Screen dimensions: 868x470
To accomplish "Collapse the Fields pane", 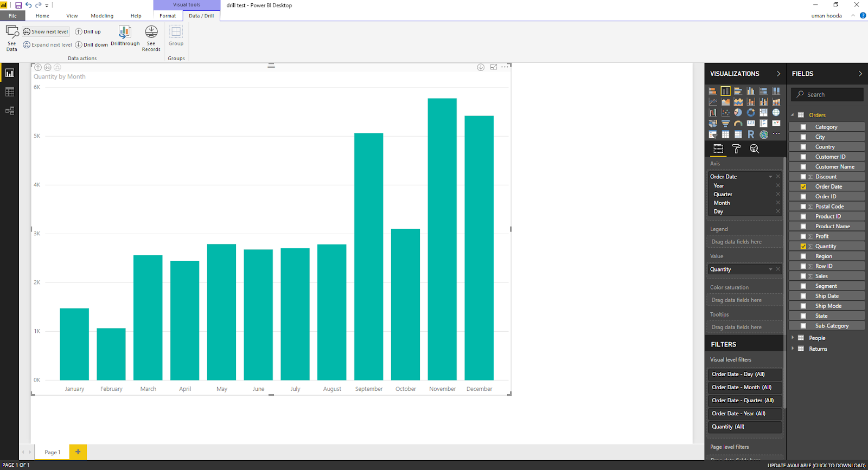I will point(860,74).
